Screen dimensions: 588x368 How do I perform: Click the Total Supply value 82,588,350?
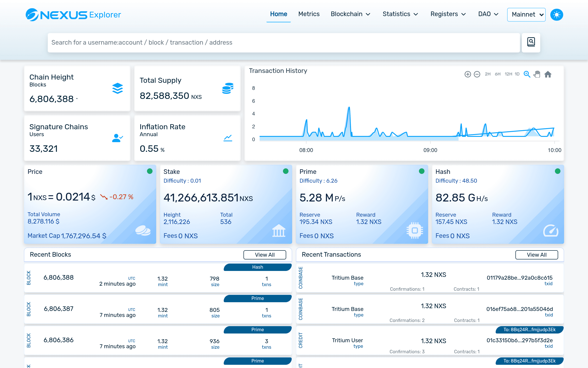click(164, 96)
